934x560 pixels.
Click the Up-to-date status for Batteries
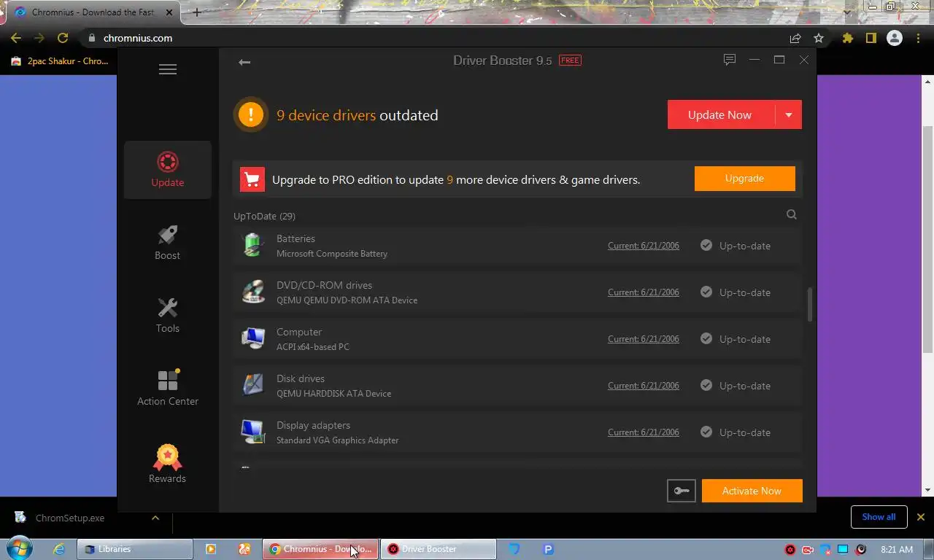[736, 246]
